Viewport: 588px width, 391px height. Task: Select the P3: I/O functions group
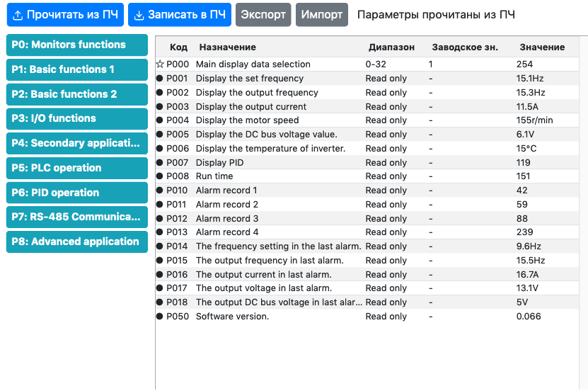77,118
